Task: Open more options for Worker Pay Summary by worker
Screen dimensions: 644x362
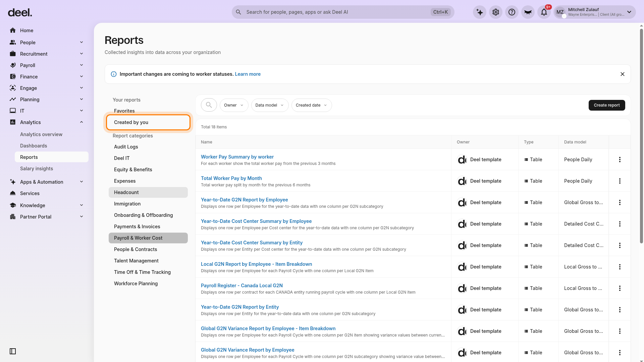Action: coord(620,160)
